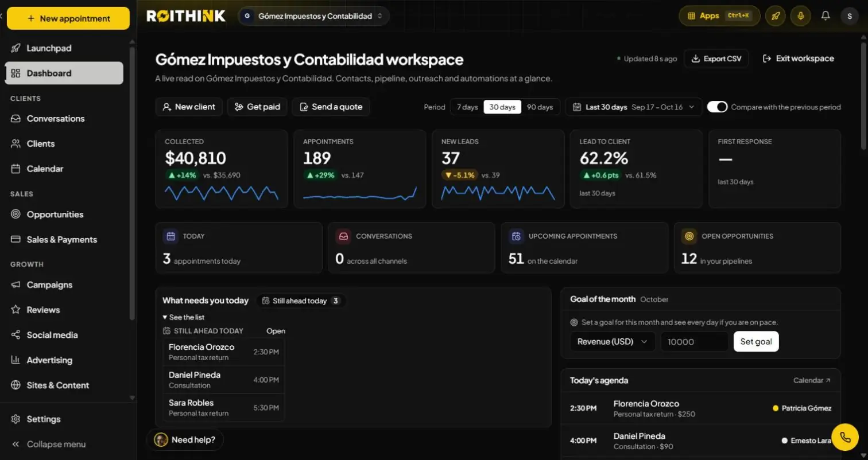Click the Conversations inbox tile icon
Screen dimensions: 868x460
[343, 236]
